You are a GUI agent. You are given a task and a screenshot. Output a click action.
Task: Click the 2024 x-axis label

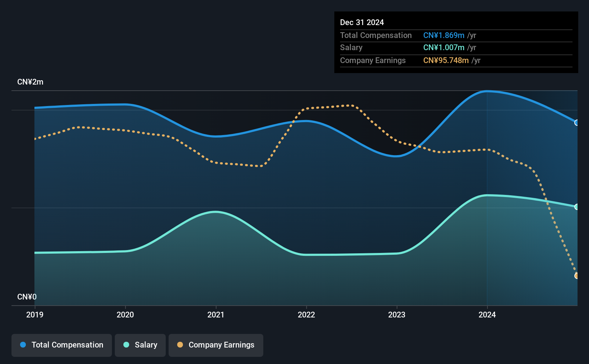487,315
